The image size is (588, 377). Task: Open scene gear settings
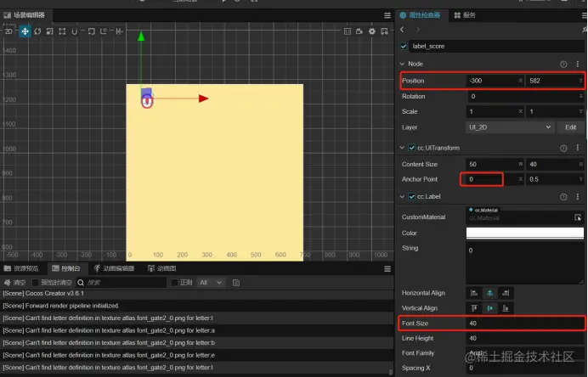(x=372, y=31)
